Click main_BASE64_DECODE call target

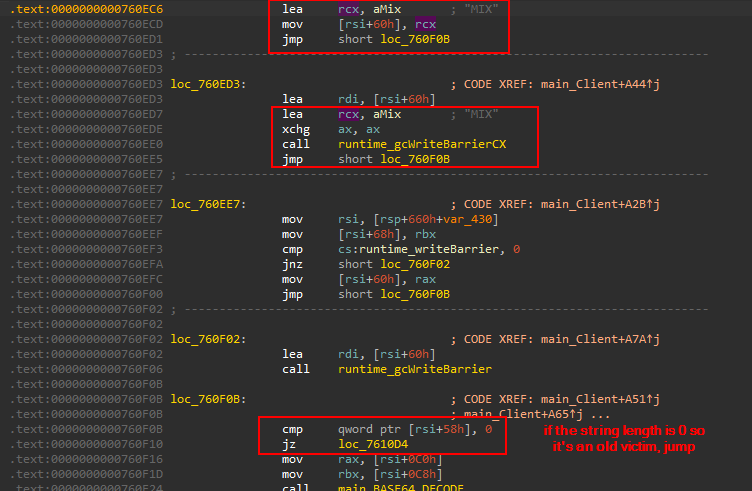[401, 488]
